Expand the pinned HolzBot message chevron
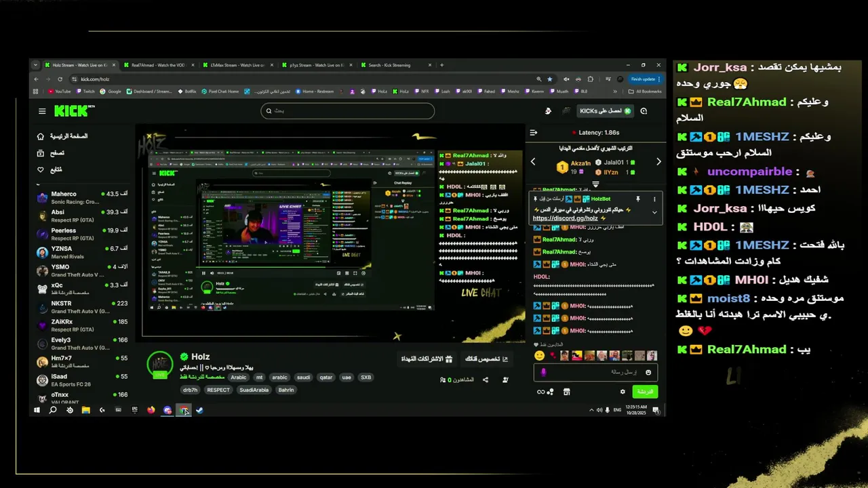Viewport: 868px width, 488px height. 654,212
